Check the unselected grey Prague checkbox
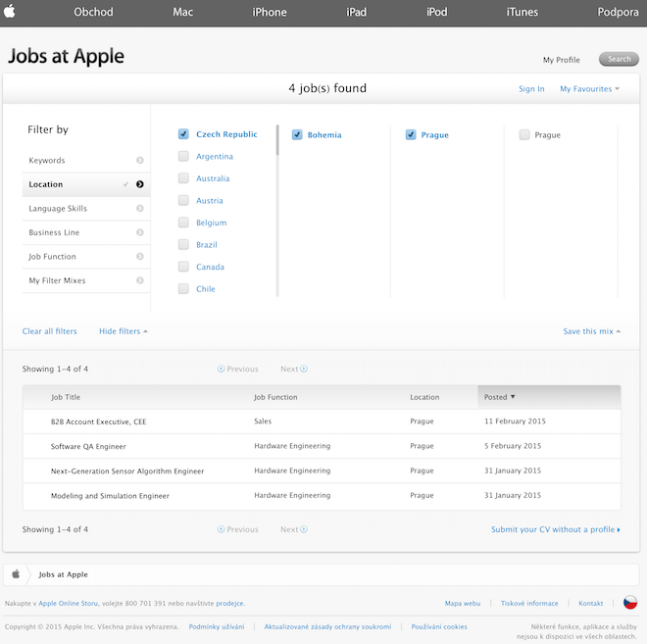Image resolution: width=647 pixels, height=644 pixels. click(524, 134)
